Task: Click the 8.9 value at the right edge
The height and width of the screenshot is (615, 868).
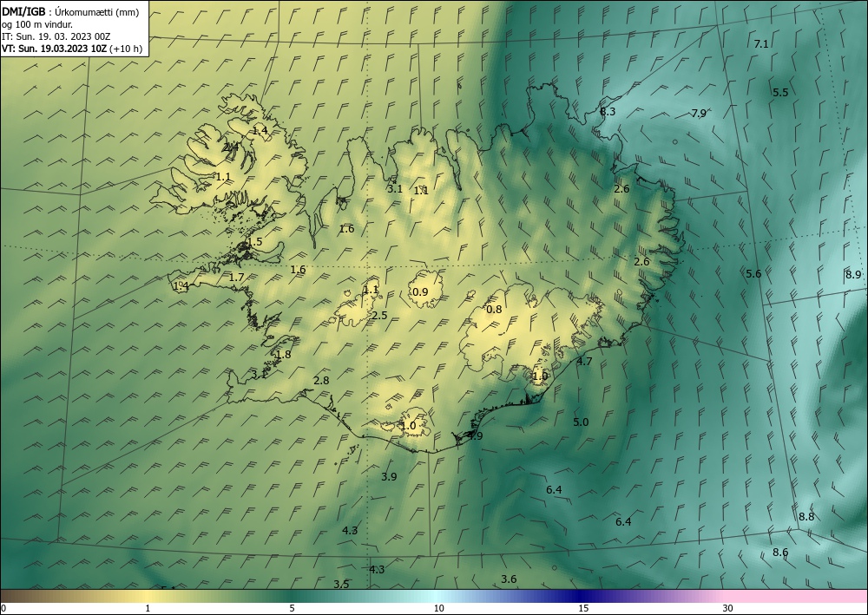Action: click(853, 274)
